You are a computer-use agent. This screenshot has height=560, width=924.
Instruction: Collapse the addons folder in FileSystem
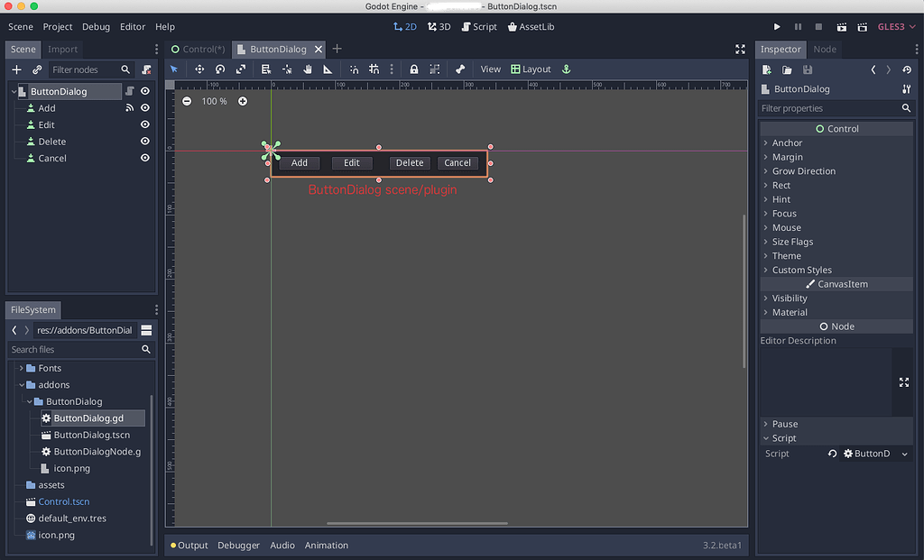(20, 384)
